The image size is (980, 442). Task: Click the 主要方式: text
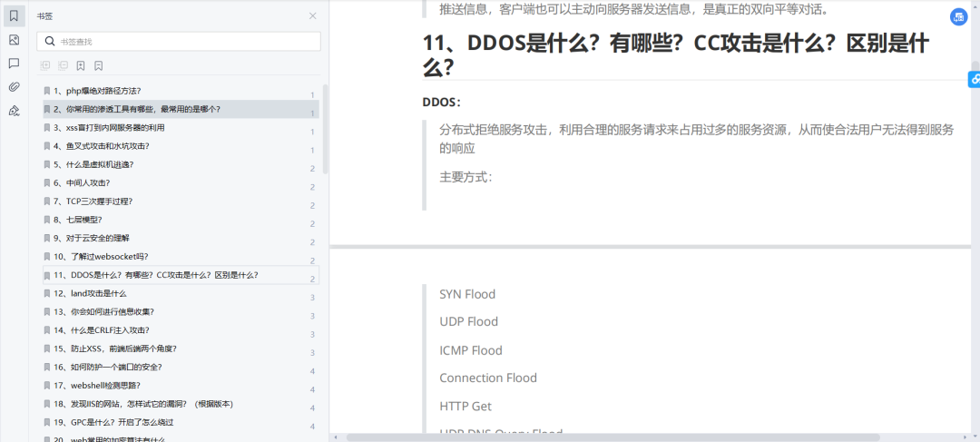466,177
